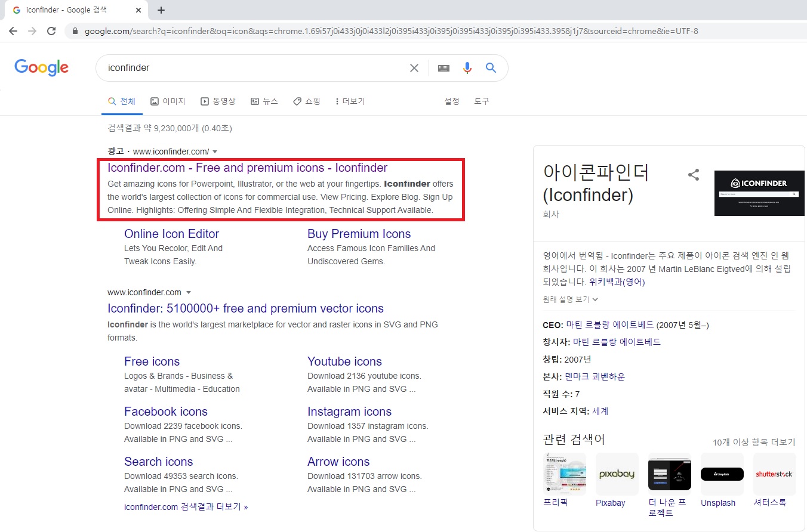This screenshot has width=807, height=532.
Task: Expand the ad URL dropdown arrow
Action: click(215, 151)
